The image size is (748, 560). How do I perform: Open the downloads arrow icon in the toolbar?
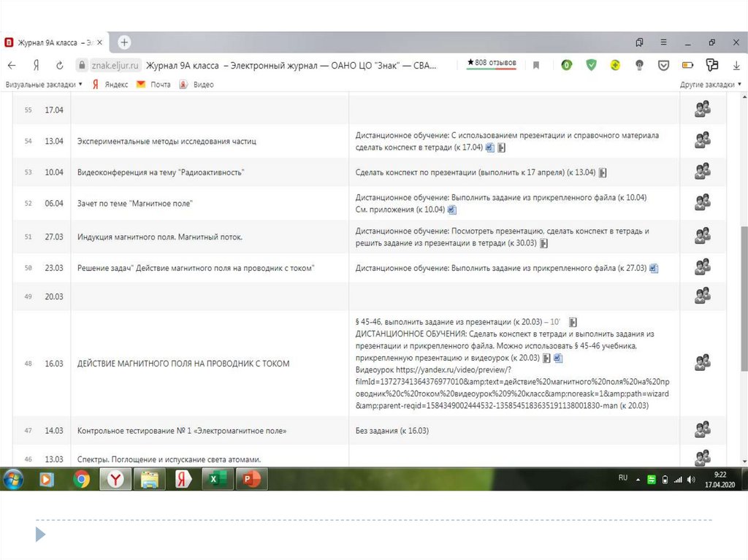coord(736,65)
